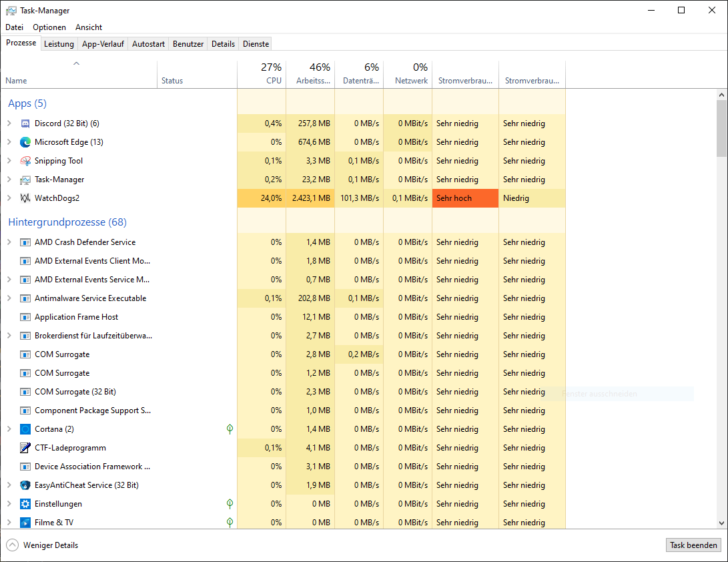Click the Component Package Support icon
Image resolution: width=728 pixels, height=562 pixels.
25,410
